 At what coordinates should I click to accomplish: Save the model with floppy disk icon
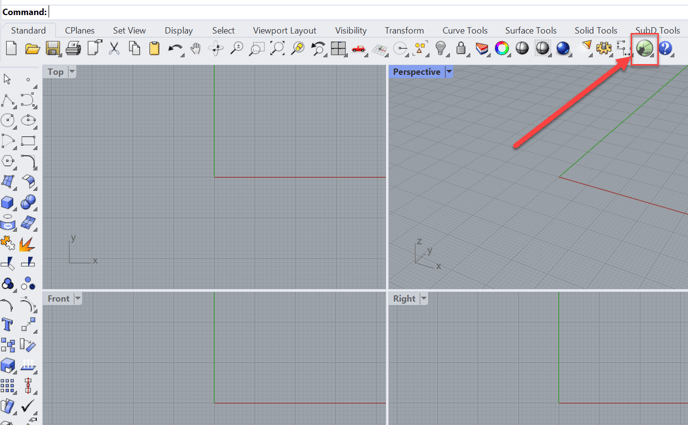pyautogui.click(x=53, y=48)
